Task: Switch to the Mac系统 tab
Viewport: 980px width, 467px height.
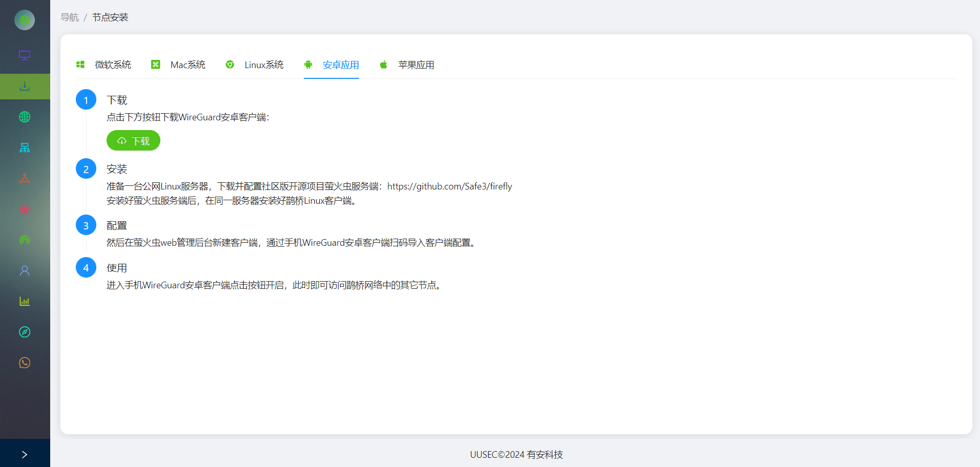Action: (x=178, y=65)
